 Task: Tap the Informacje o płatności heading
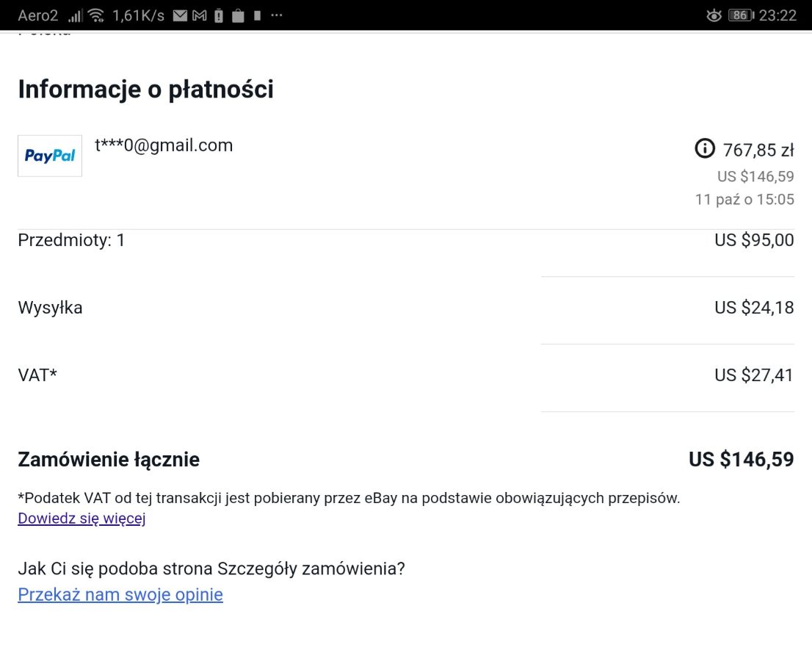[x=145, y=89]
